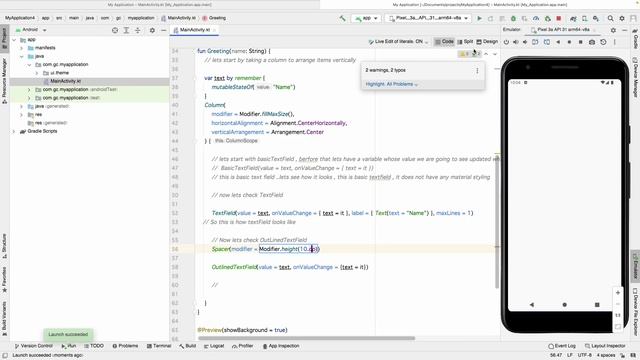The width and height of the screenshot is (640, 360).
Task: Switch editor to Code view
Action: pos(444,42)
